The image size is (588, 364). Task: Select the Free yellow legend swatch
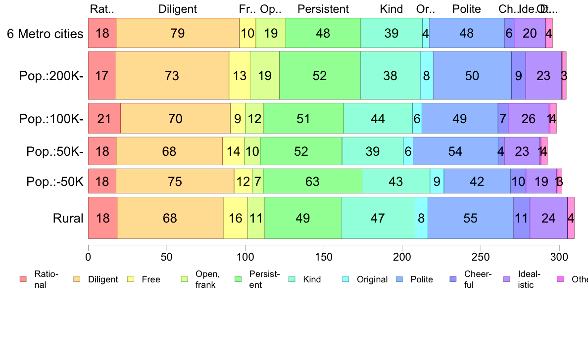(x=131, y=279)
